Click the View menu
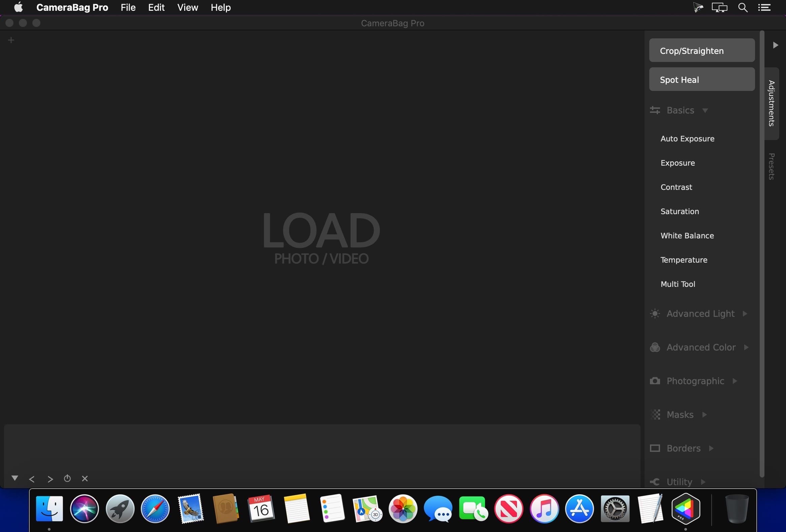The height and width of the screenshot is (532, 786). tap(188, 7)
